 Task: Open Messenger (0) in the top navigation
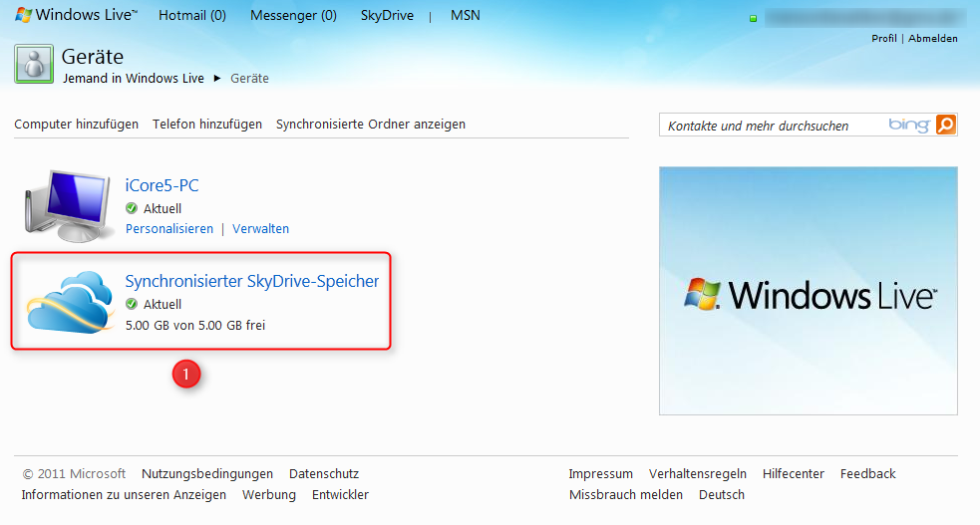click(293, 16)
